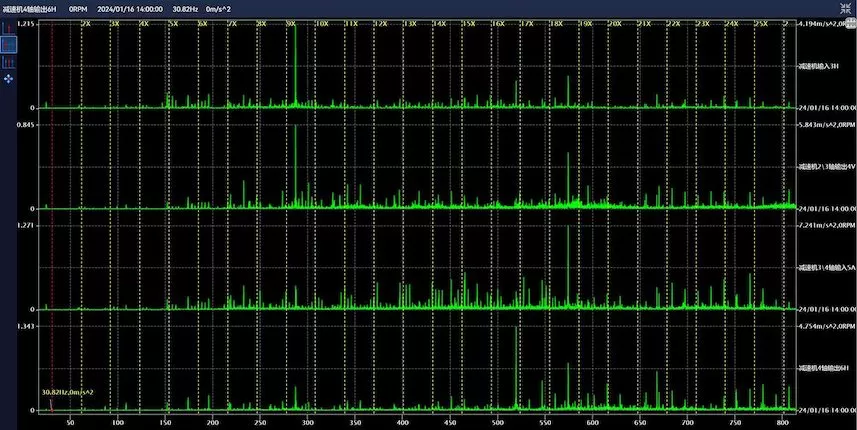Activate the four-arrow pan tool

pyautogui.click(x=8, y=78)
